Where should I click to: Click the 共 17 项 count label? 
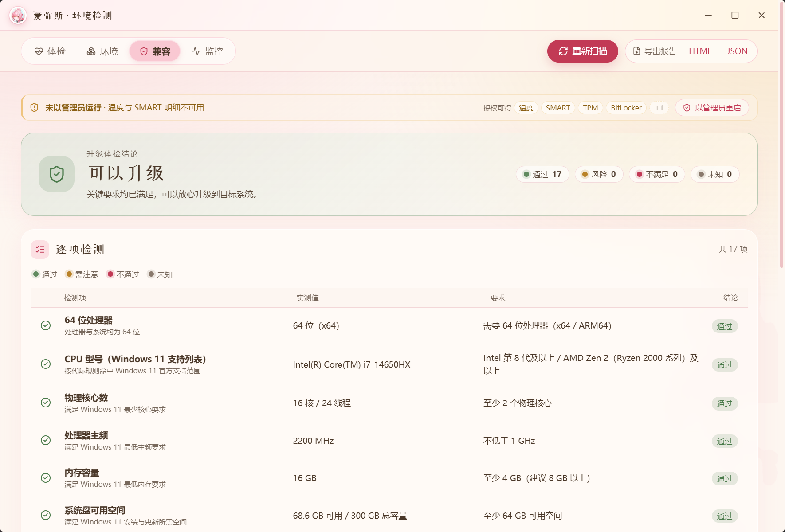tap(733, 249)
